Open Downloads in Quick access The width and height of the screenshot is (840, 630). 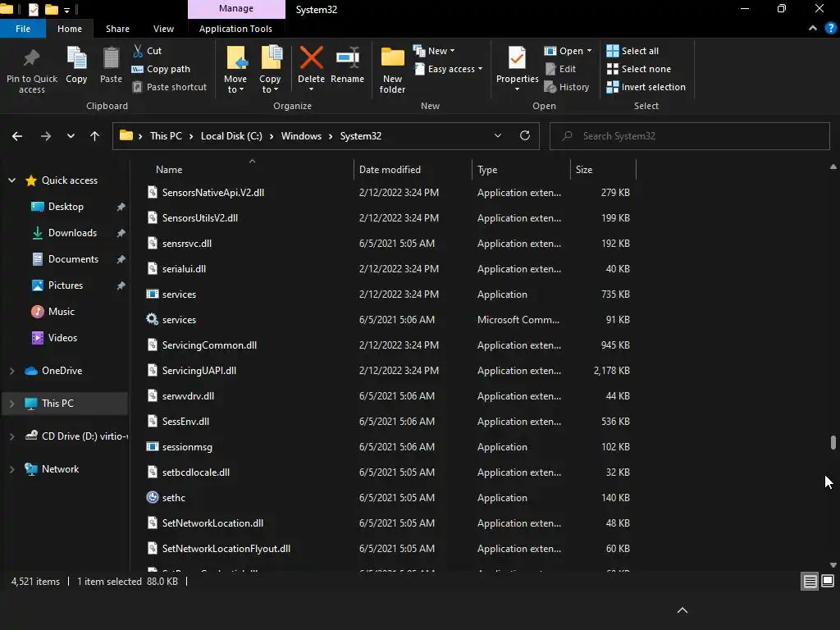tap(72, 233)
